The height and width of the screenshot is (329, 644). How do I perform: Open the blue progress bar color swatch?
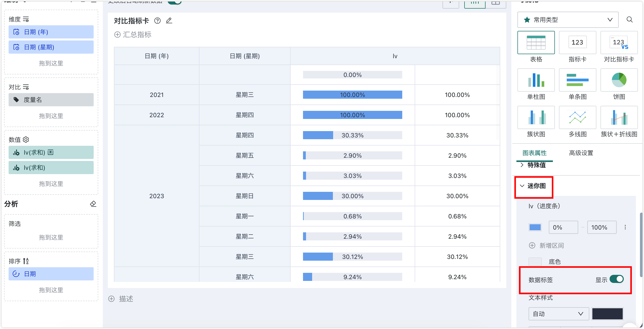[535, 227]
